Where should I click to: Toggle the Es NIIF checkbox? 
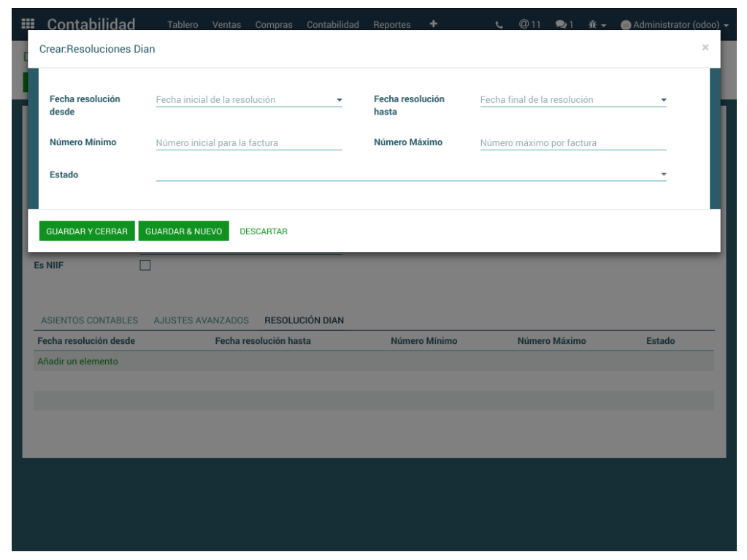(x=145, y=265)
